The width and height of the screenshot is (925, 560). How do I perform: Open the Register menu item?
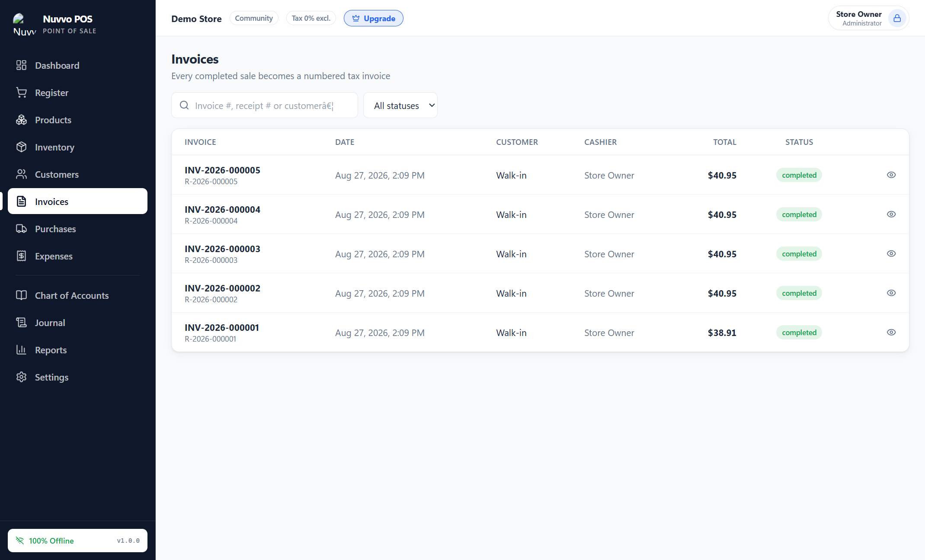[x=77, y=93]
